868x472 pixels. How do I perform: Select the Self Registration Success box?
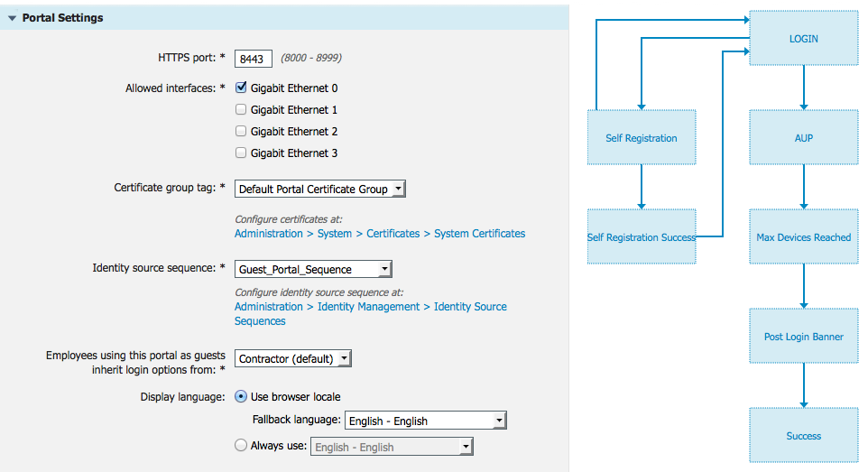pos(642,237)
